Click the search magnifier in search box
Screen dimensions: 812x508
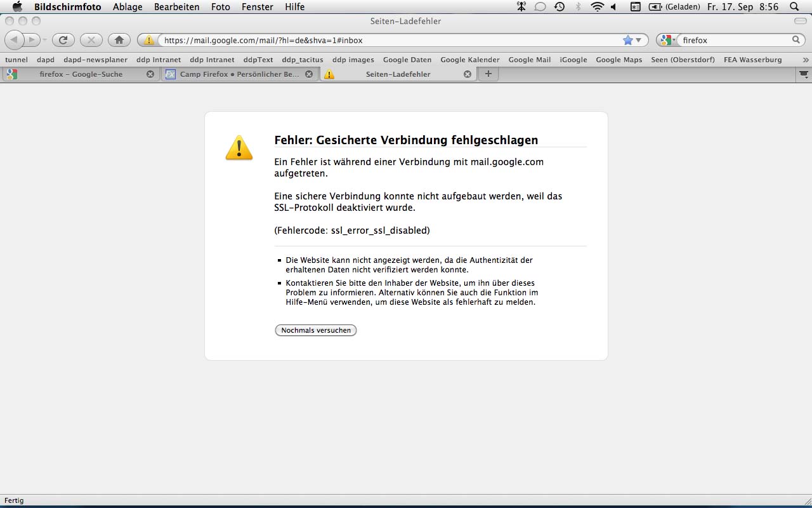796,40
